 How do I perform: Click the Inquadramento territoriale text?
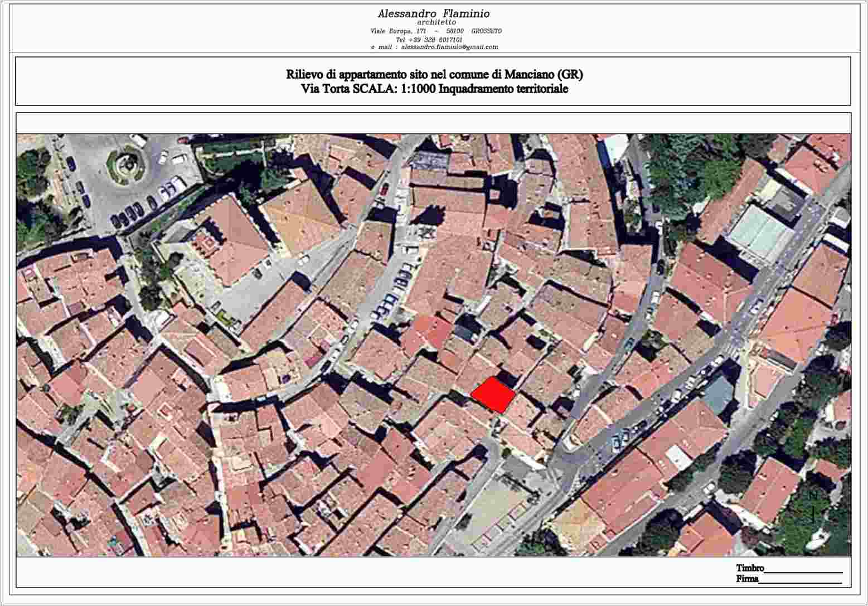click(x=503, y=89)
